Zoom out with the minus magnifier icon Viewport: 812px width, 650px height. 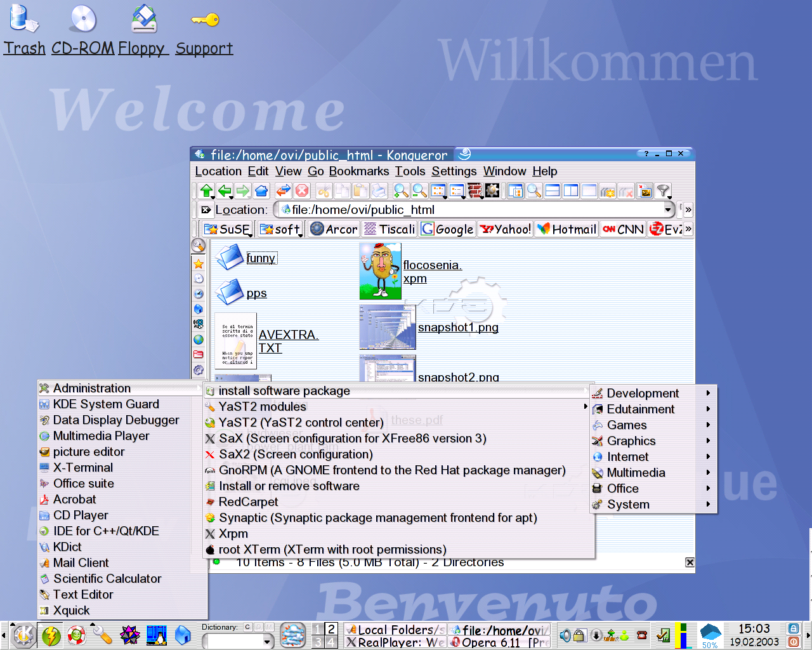[x=419, y=190]
